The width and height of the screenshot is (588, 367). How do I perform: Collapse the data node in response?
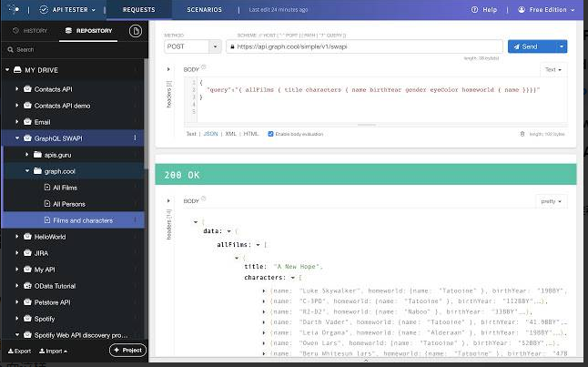pyautogui.click(x=228, y=231)
